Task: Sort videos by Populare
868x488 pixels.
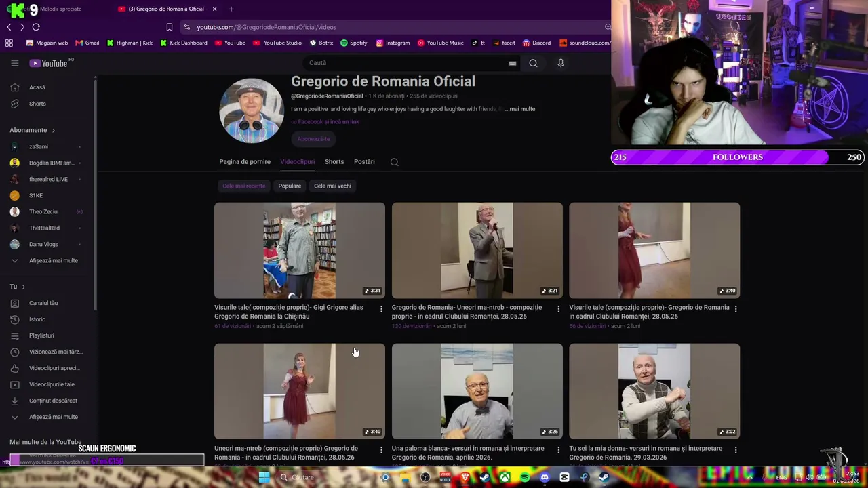Action: point(290,186)
